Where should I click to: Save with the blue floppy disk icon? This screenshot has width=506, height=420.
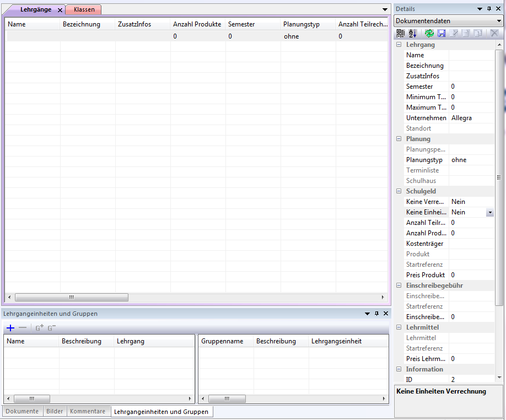coord(442,34)
